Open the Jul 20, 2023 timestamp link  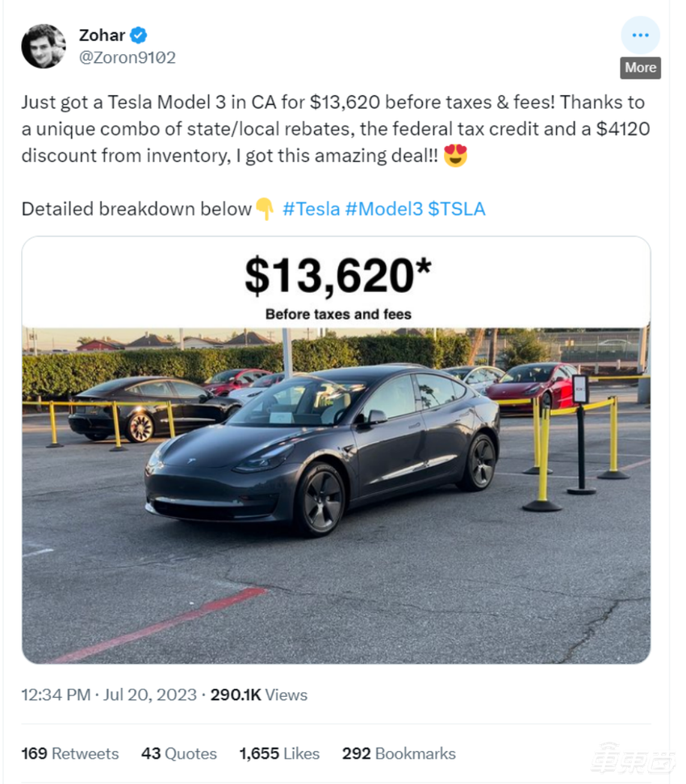(148, 694)
